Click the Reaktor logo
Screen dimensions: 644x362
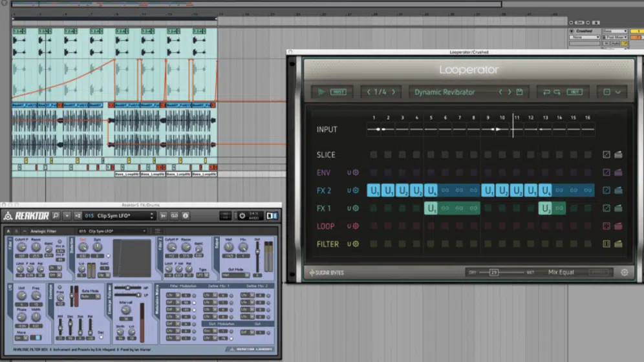27,215
